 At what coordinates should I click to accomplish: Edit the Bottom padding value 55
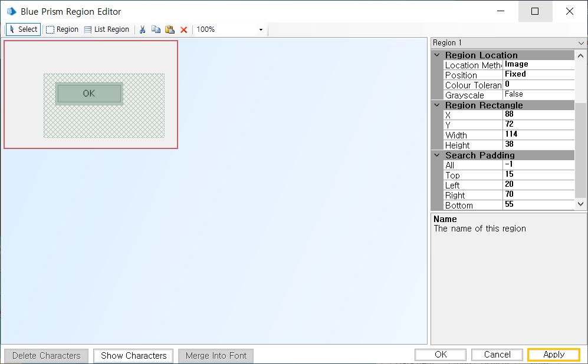[x=538, y=205]
